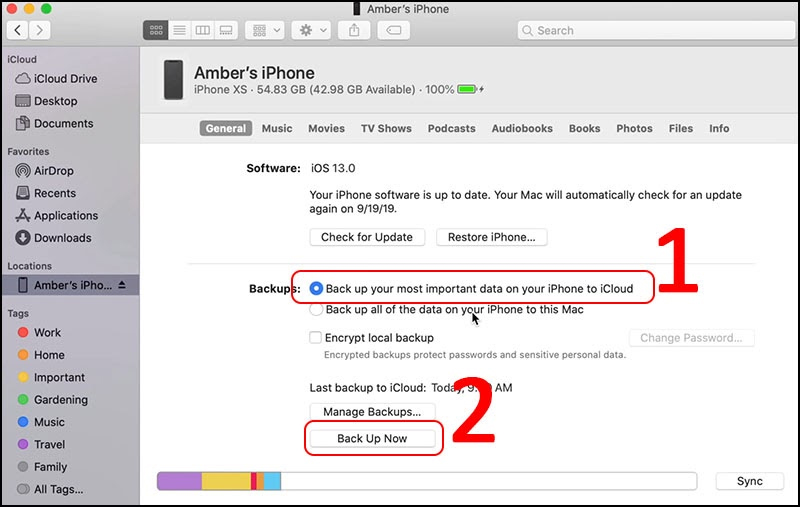Switch to list view

coord(179,31)
